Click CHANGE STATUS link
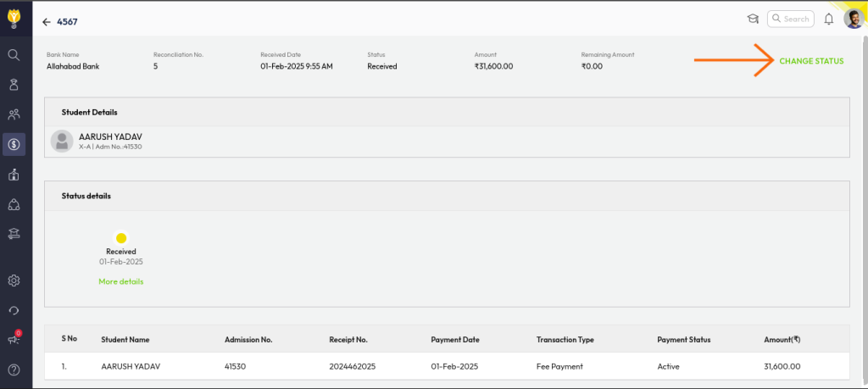This screenshot has width=868, height=389. point(811,61)
